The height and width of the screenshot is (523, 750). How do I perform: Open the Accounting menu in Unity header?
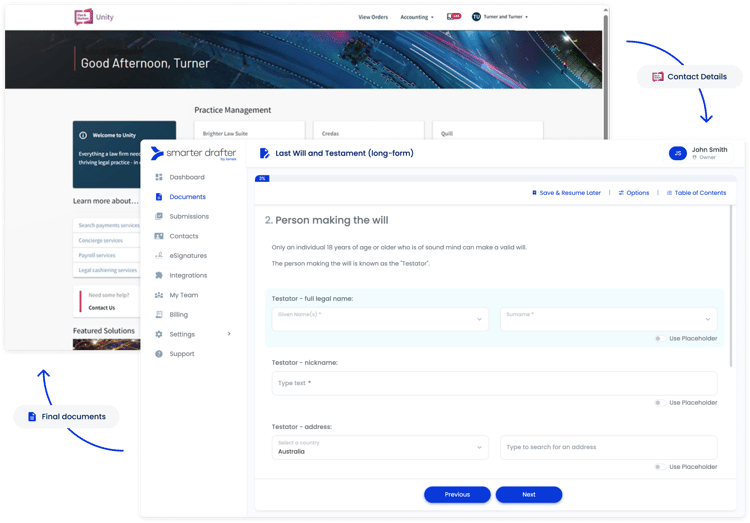[x=416, y=17]
